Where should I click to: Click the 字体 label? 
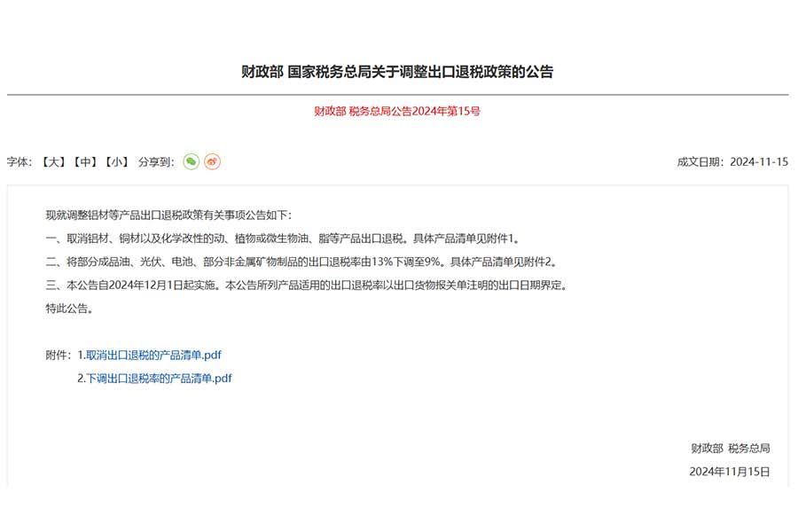[x=20, y=162]
